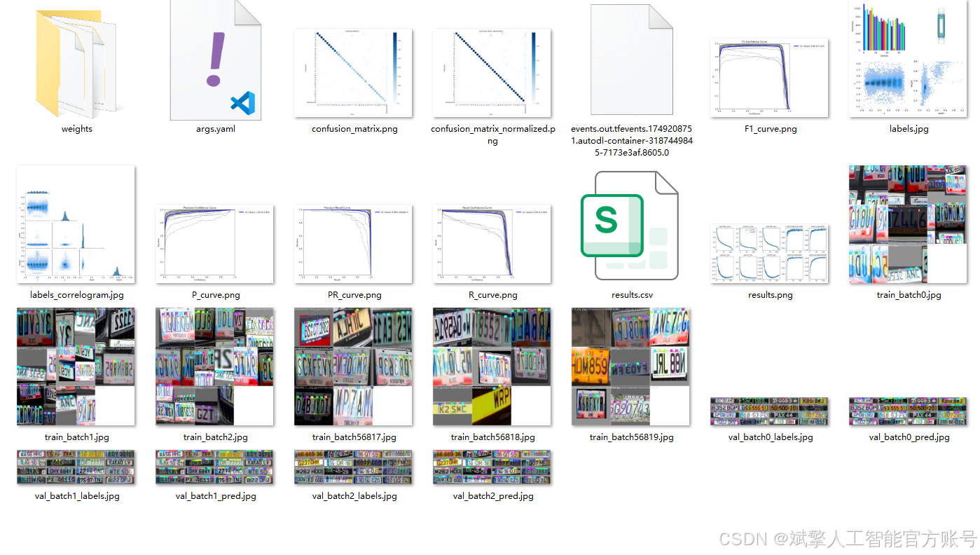This screenshot has height=555, width=980.
Task: Select the train_batch56818.jpg thumbnail
Action: [x=492, y=366]
